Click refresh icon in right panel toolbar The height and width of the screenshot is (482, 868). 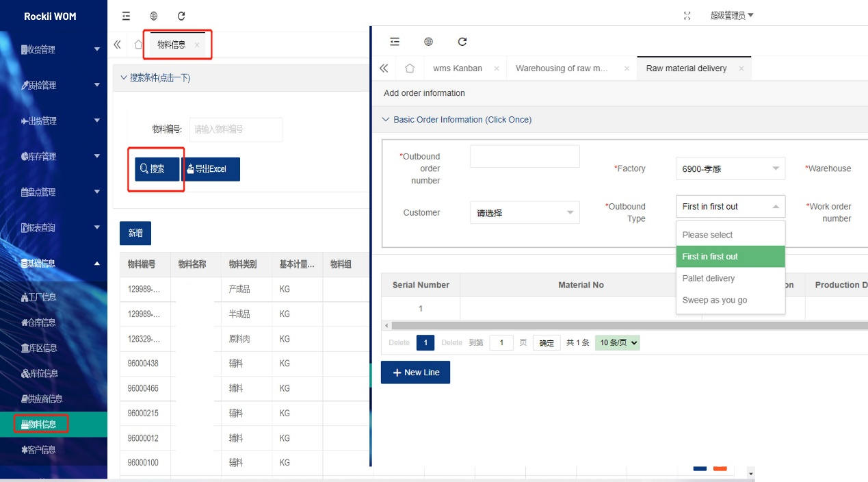coord(462,42)
